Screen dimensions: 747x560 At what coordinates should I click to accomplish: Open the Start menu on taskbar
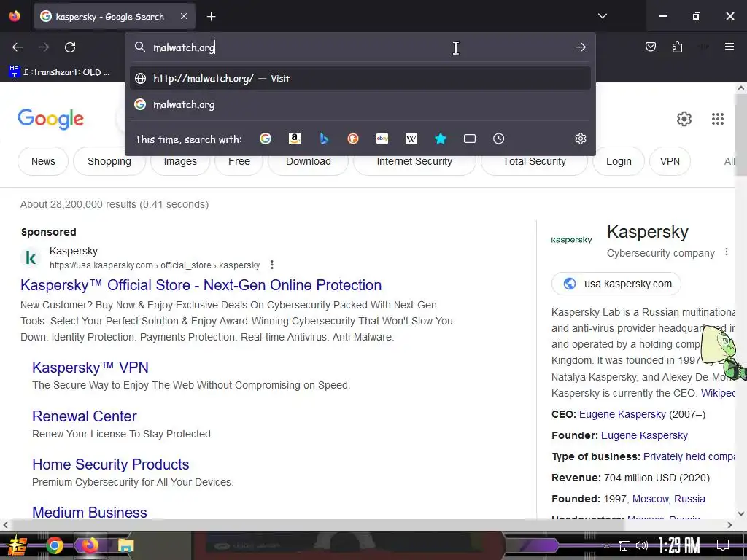(x=18, y=545)
